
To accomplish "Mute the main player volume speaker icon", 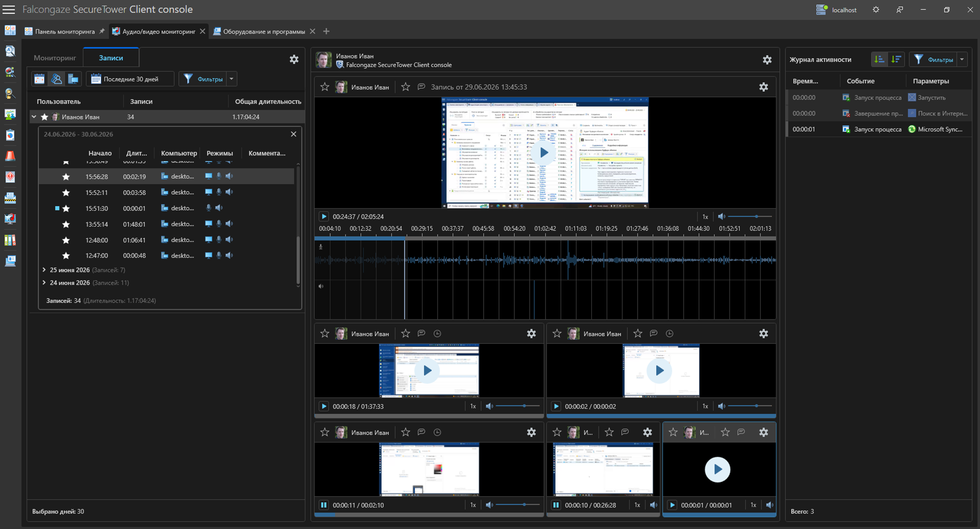I will coord(721,217).
